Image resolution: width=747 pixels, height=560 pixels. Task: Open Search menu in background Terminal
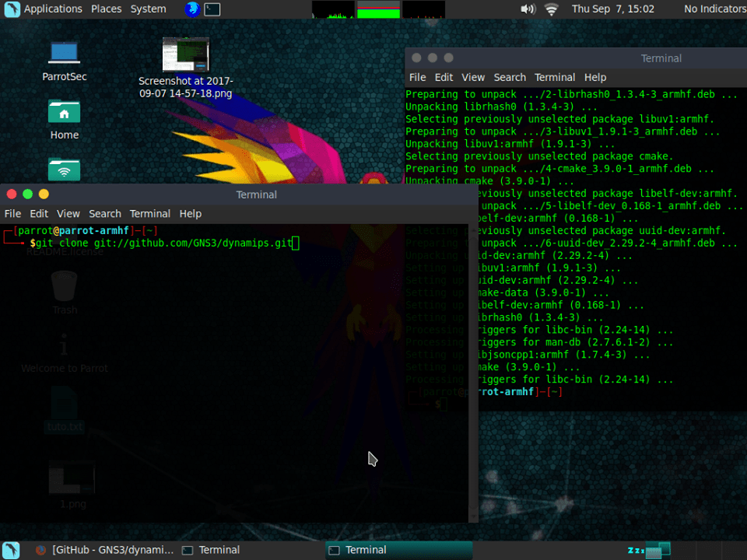tap(510, 77)
